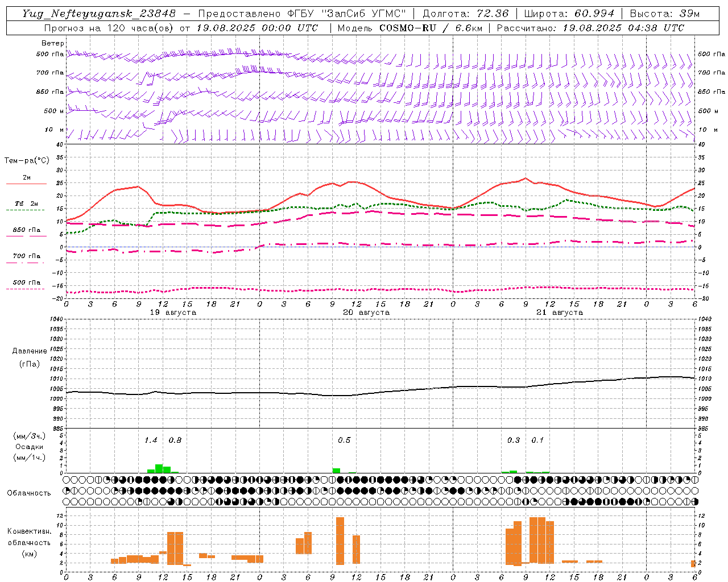Click the Тем-ра(°C) axis title
Viewport: 728px width, 582px height.
pos(27,161)
